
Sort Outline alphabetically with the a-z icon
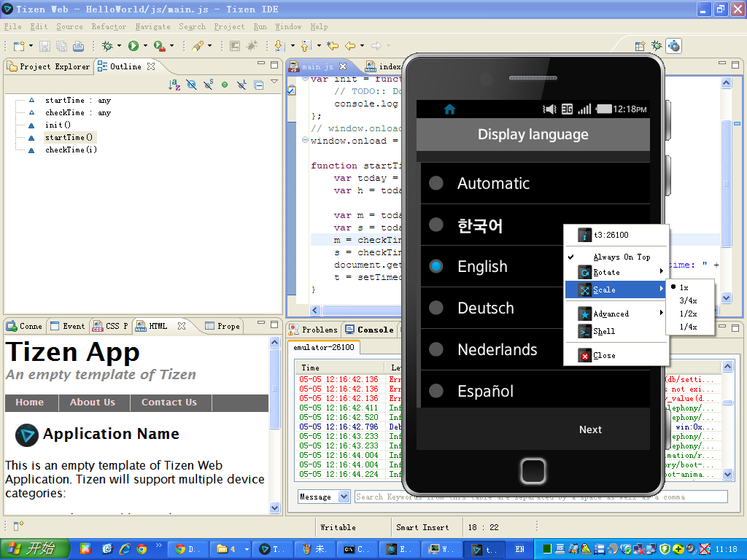[174, 85]
